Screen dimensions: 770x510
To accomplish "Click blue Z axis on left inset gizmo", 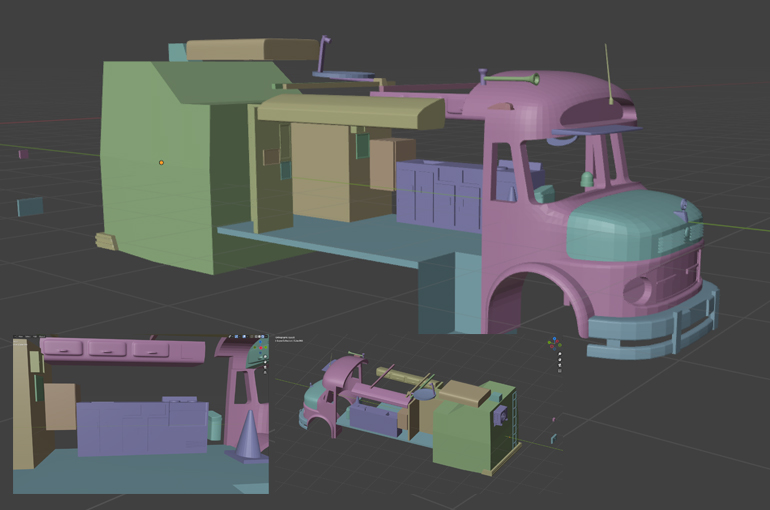I will [260, 342].
